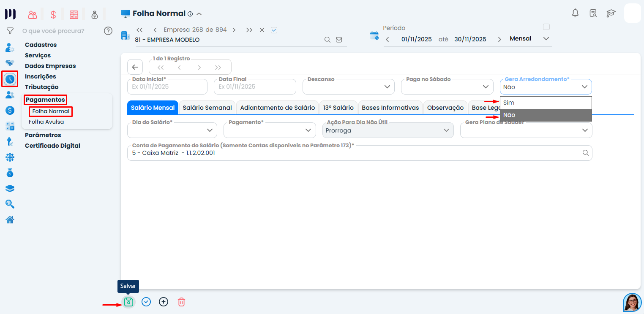644x314 pixels.
Task: Click the money bag top toolbar icon
Action: [95, 15]
